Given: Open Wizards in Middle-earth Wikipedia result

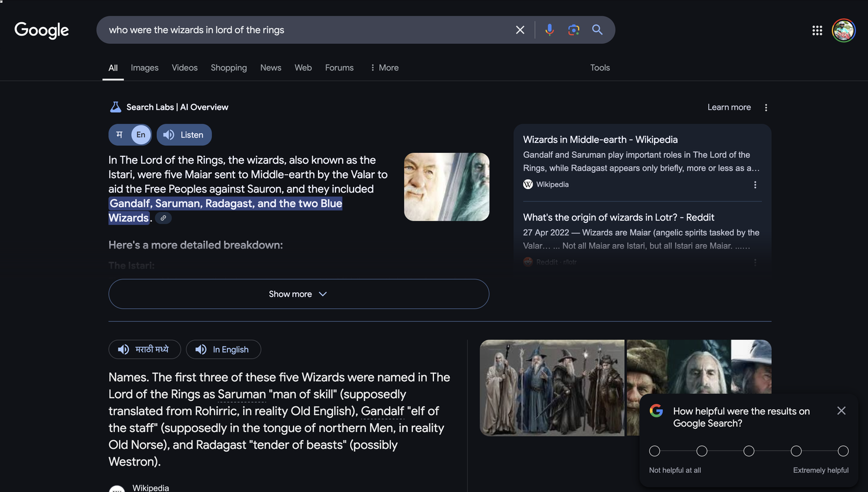Looking at the screenshot, I should [600, 139].
